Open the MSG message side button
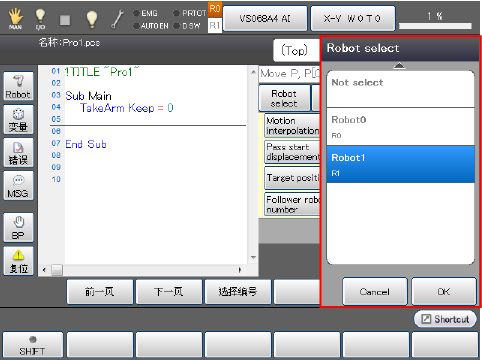This screenshot has height=360, width=482. tap(18, 186)
